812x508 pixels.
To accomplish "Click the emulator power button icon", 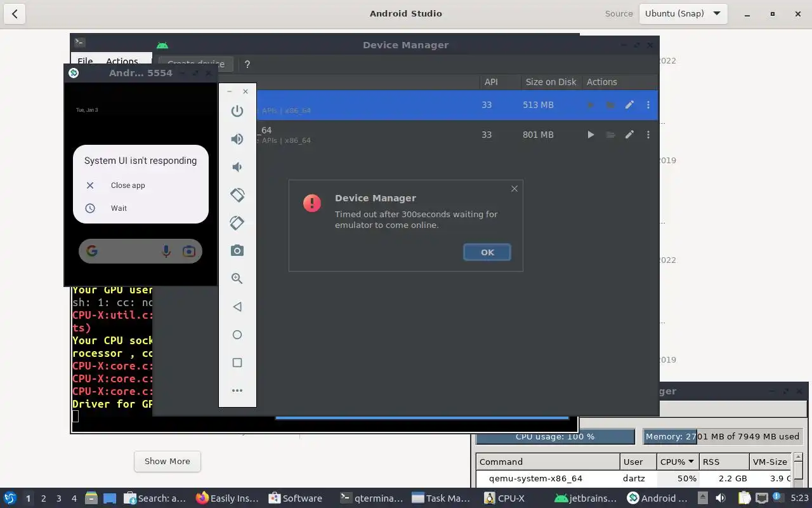I will coord(237,111).
